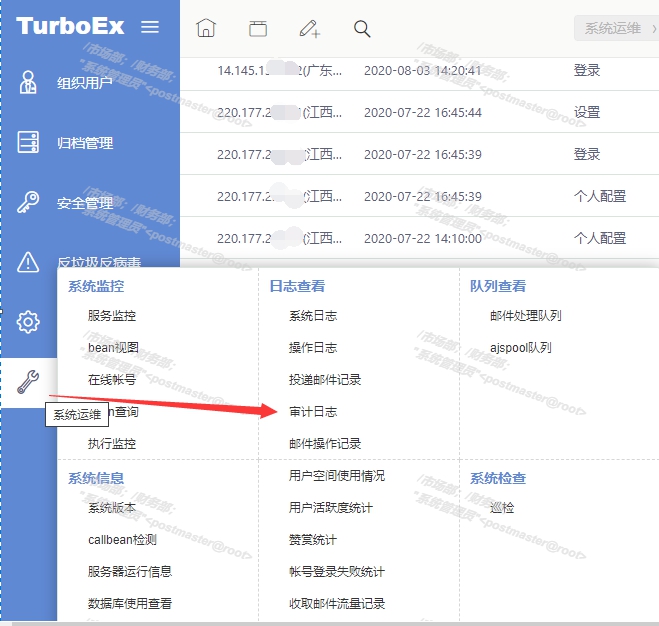Click 反垃圾反病毒 warning sidebar item

click(98, 263)
